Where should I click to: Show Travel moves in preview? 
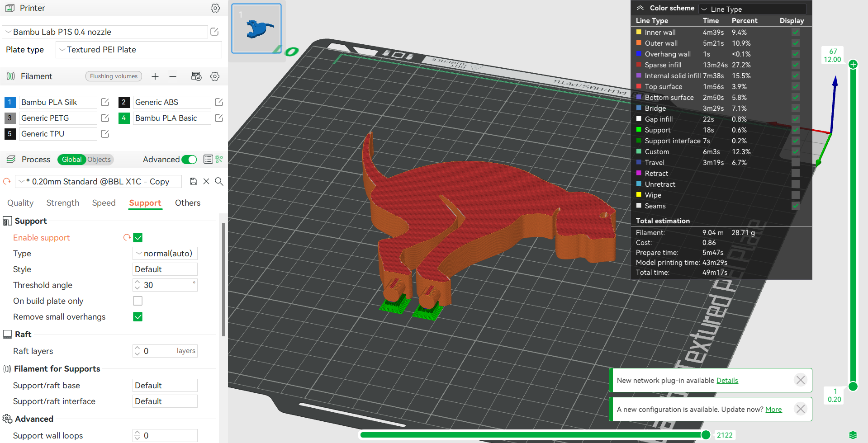point(796,163)
